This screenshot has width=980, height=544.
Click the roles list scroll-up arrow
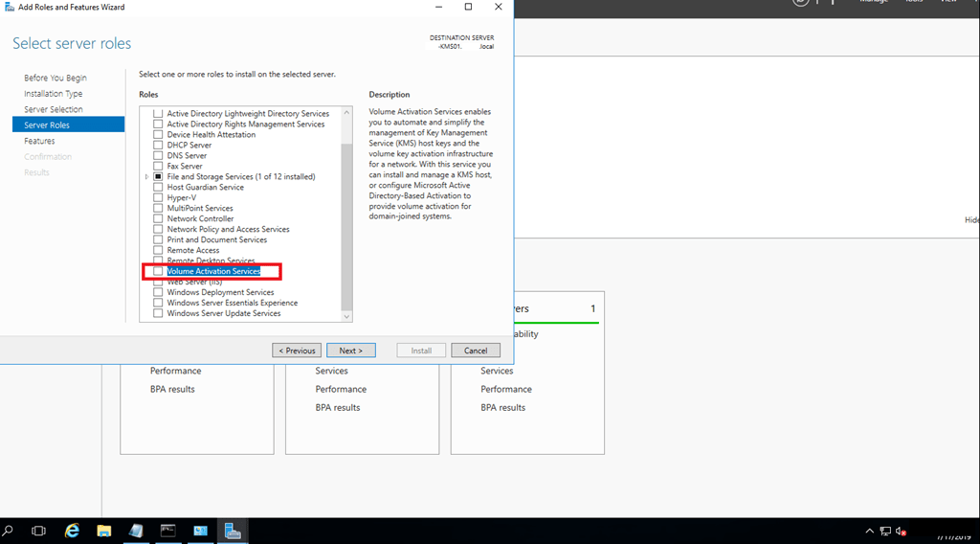pos(346,113)
